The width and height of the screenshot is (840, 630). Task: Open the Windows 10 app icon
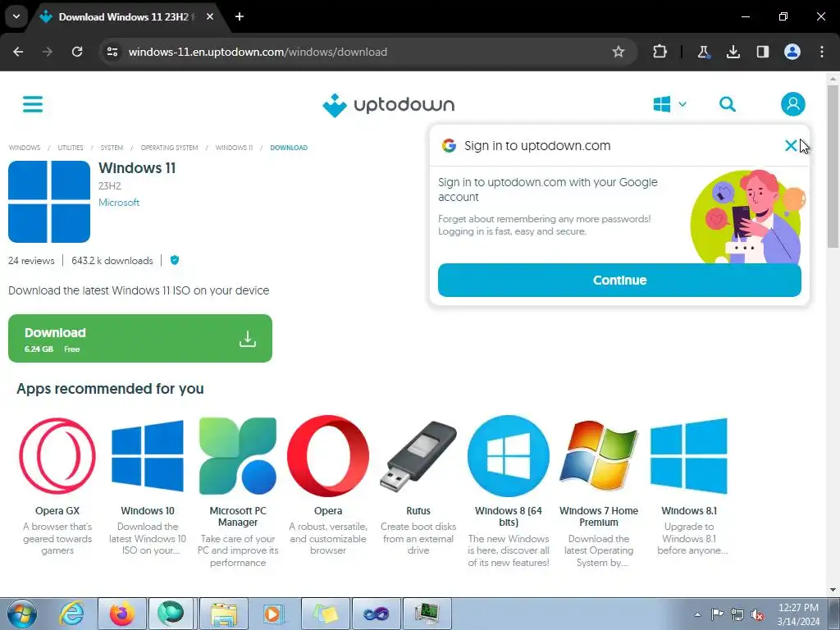(148, 456)
